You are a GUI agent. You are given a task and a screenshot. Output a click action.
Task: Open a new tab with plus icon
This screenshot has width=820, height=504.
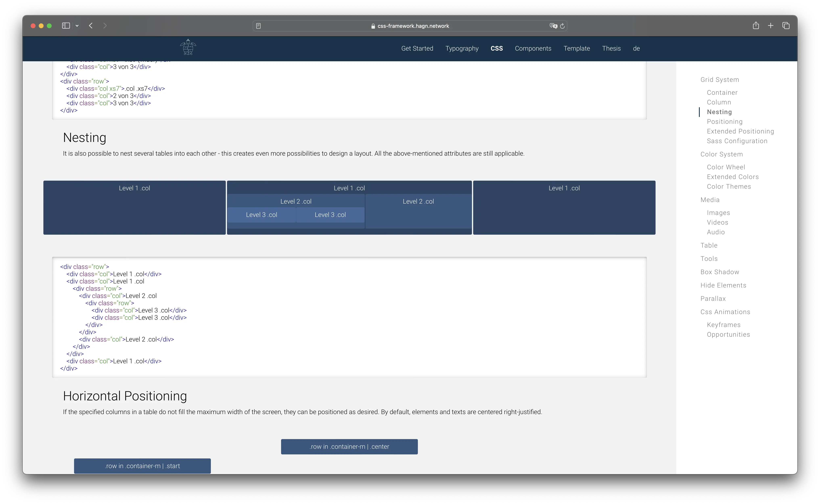771,26
